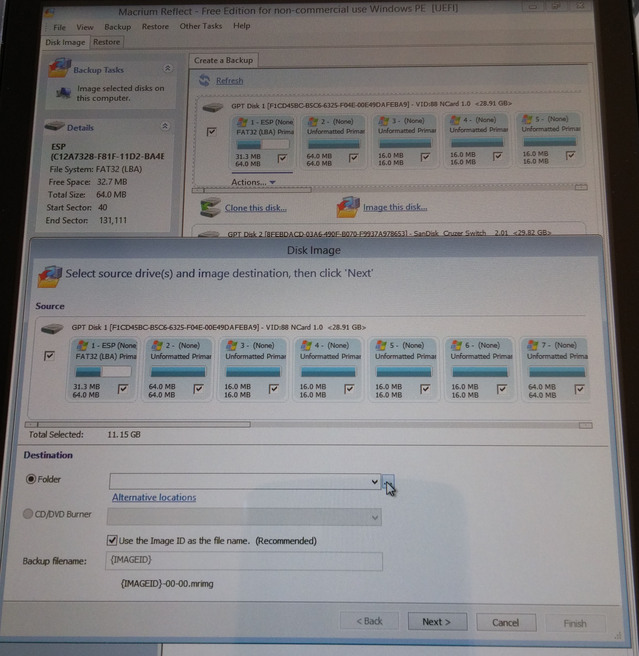Uncheck partition 4 checkbox in dialog
This screenshot has width=639, height=656.
point(349,389)
